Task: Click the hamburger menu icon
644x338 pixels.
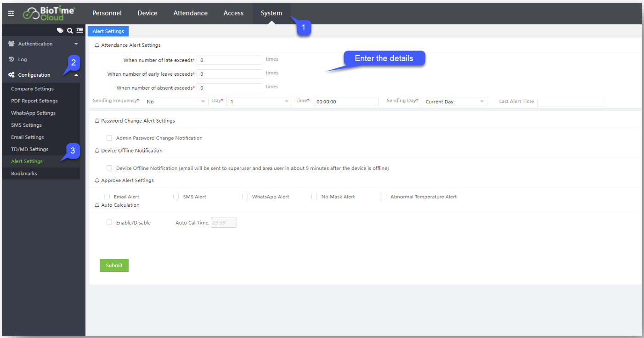Action: coord(11,13)
